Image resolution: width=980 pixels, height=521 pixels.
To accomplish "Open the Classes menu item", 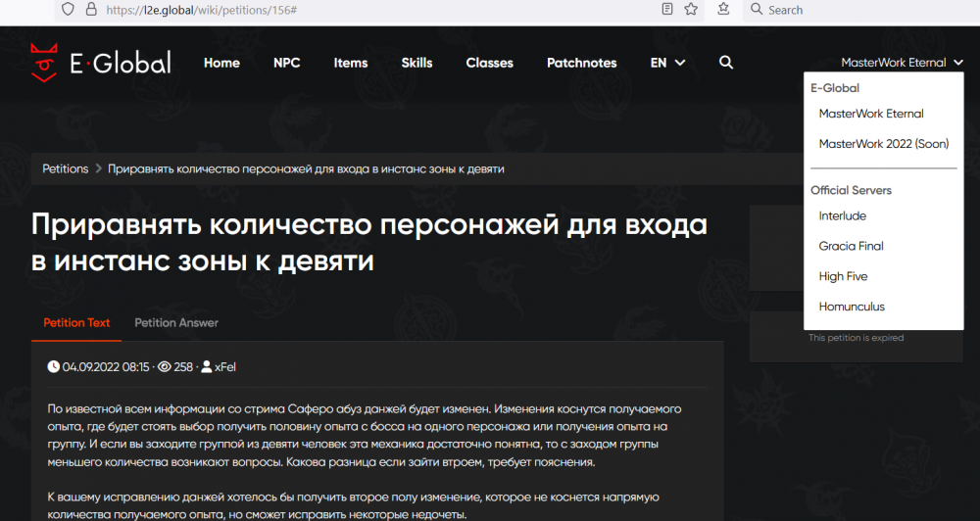I will (489, 63).
